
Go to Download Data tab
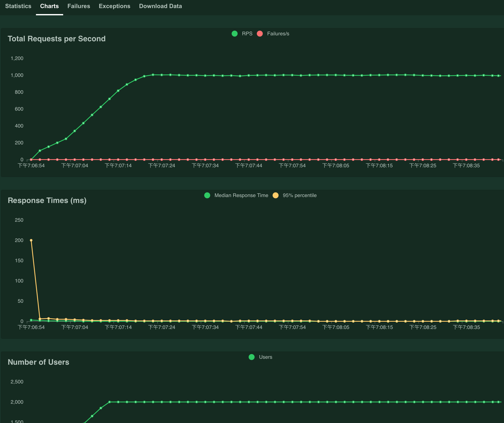point(161,6)
